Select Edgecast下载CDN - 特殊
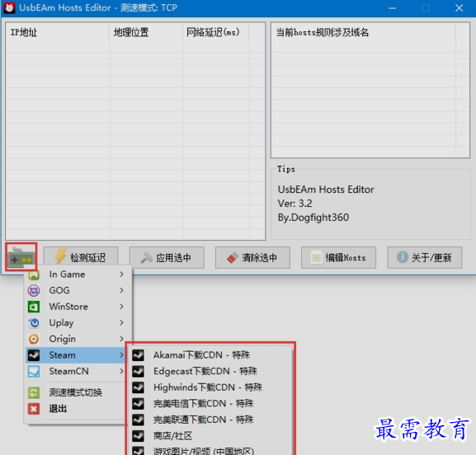This screenshot has height=455, width=476. (x=210, y=371)
